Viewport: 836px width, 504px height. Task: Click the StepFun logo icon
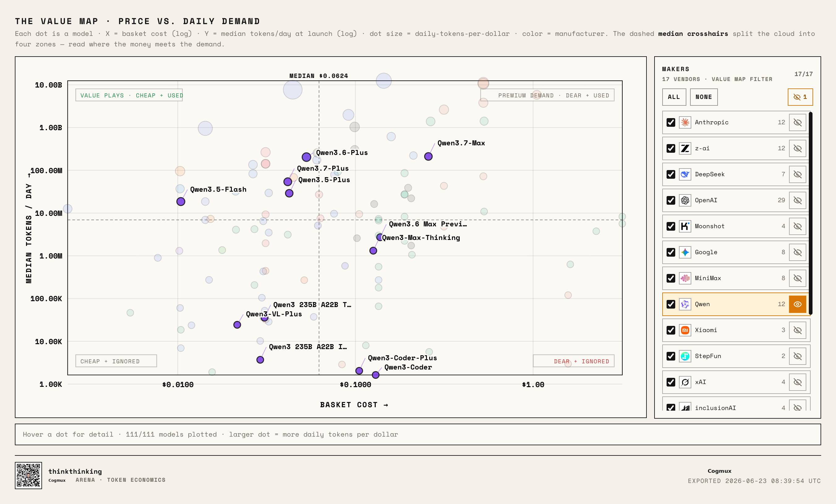click(685, 356)
